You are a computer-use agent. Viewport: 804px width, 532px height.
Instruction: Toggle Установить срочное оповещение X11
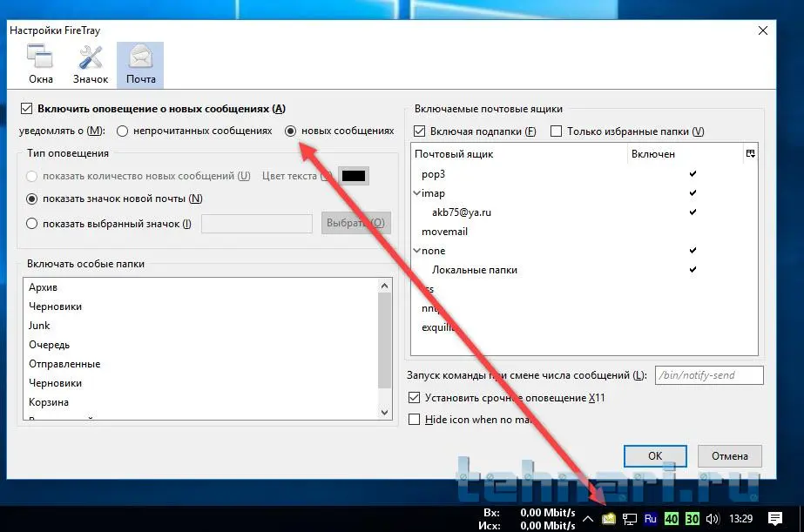(414, 398)
